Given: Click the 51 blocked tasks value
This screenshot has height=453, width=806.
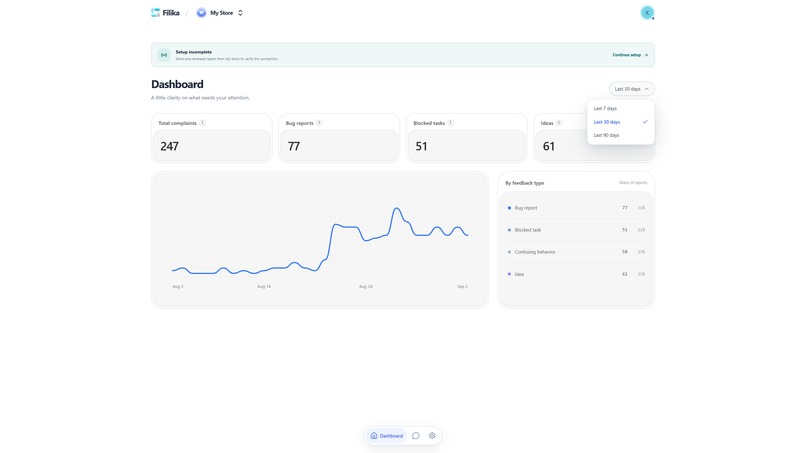Looking at the screenshot, I should [x=421, y=147].
